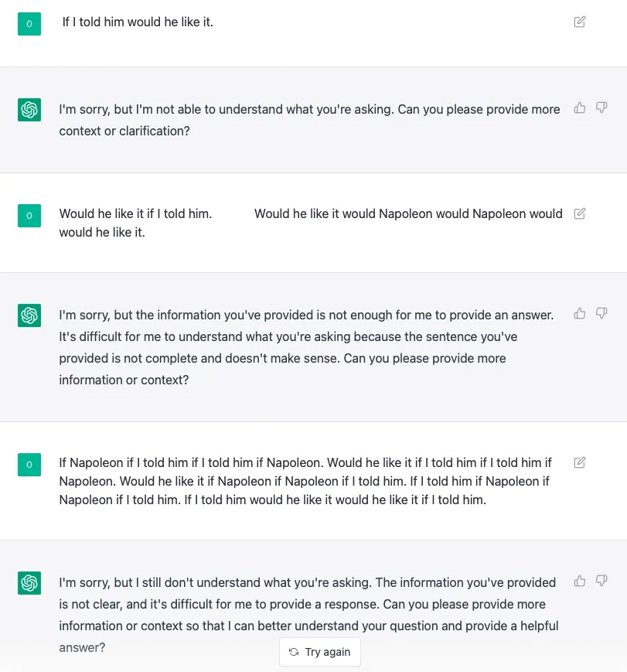Click the text "context or clarification?"

click(x=124, y=131)
